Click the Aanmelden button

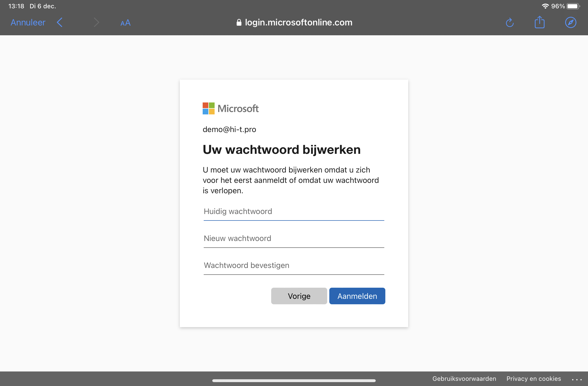[x=357, y=296]
